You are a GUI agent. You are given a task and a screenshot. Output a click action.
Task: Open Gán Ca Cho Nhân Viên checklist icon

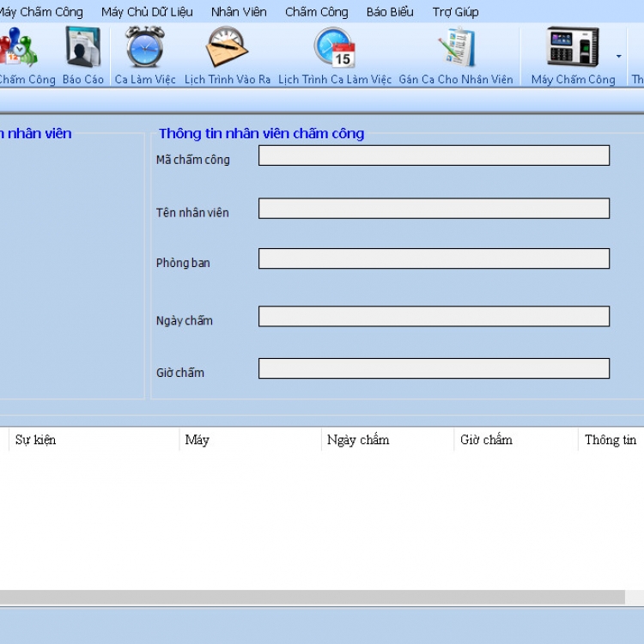click(x=456, y=48)
